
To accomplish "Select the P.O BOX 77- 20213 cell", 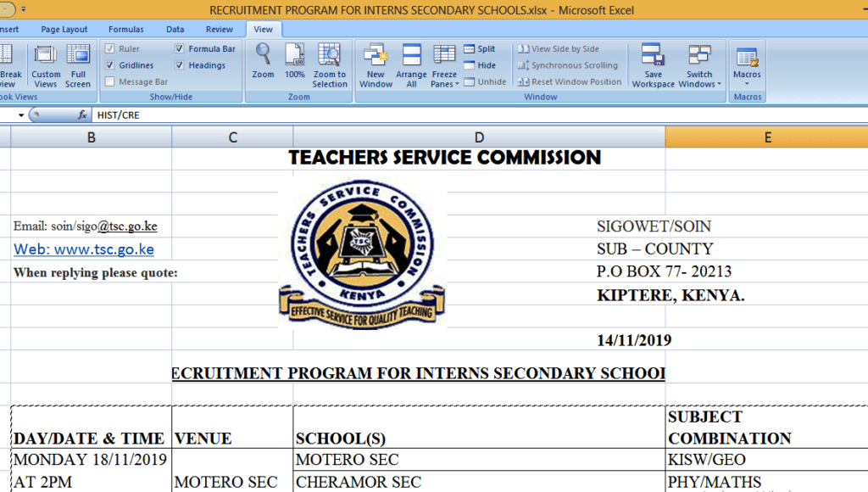I will tap(664, 271).
